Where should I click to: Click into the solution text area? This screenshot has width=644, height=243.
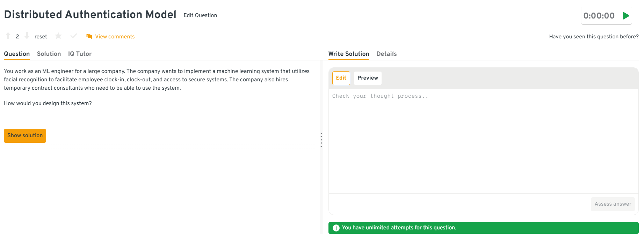483,140
